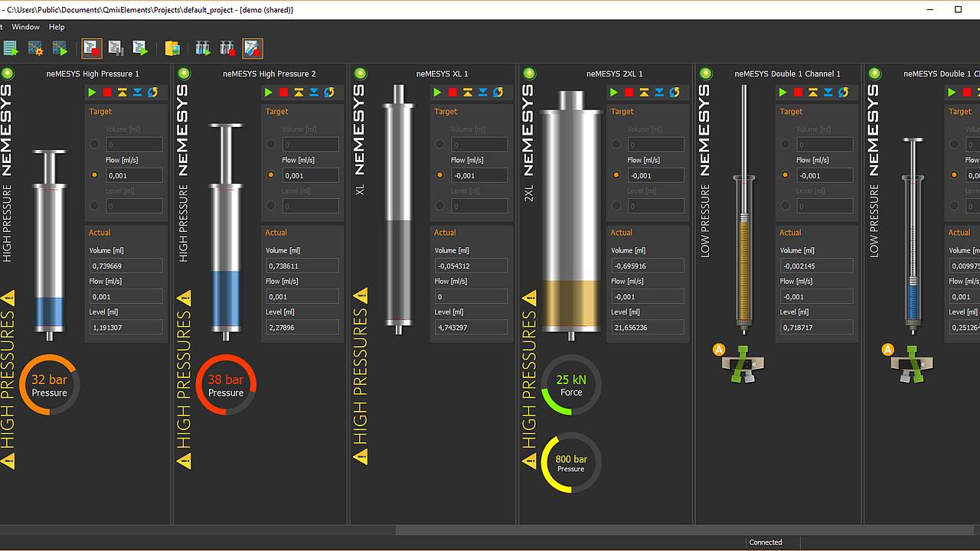Select Level target radio for High Pressure 1

95,205
